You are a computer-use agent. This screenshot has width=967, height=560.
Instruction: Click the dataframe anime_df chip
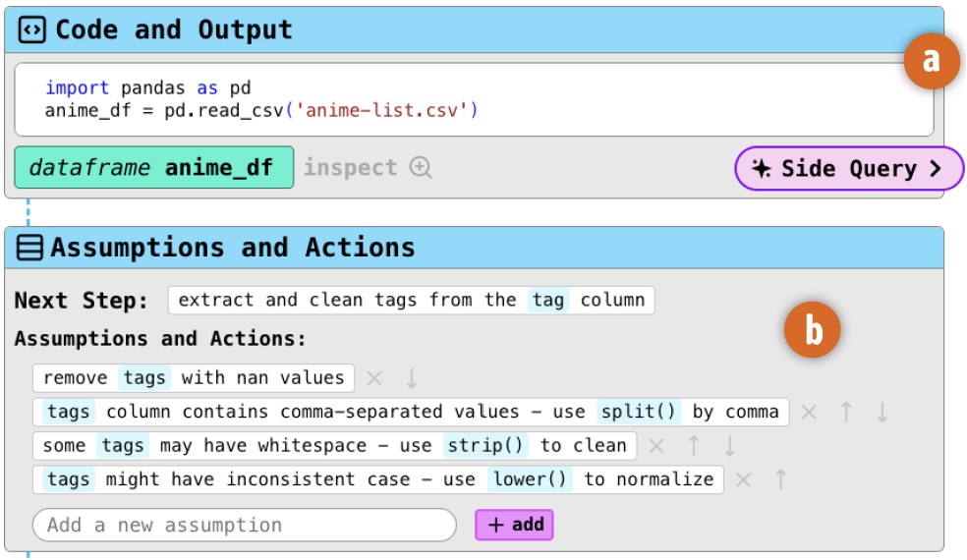coord(153,168)
